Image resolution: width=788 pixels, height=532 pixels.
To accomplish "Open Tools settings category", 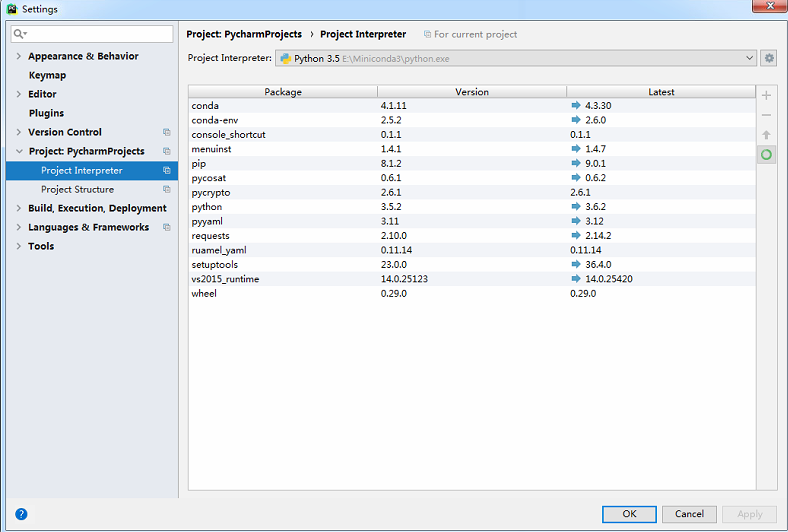I will [x=41, y=246].
